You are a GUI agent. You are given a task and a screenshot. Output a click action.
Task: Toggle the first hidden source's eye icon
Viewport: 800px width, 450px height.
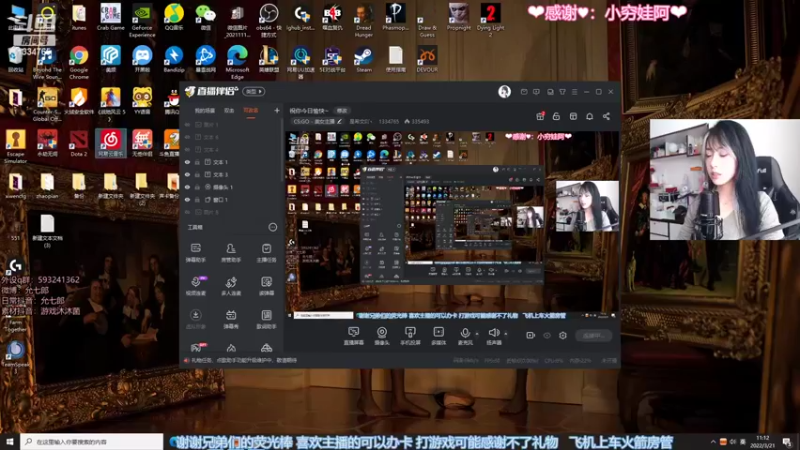pos(187,124)
